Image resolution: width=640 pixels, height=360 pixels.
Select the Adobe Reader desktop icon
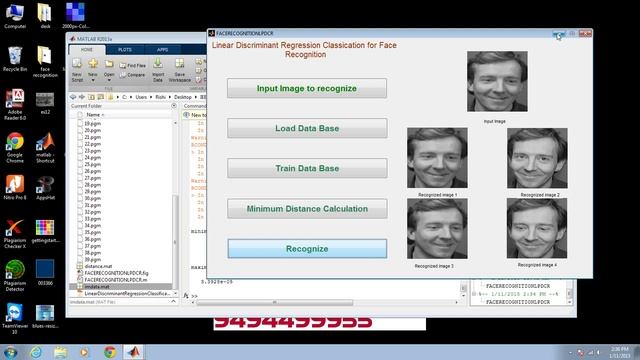15,104
